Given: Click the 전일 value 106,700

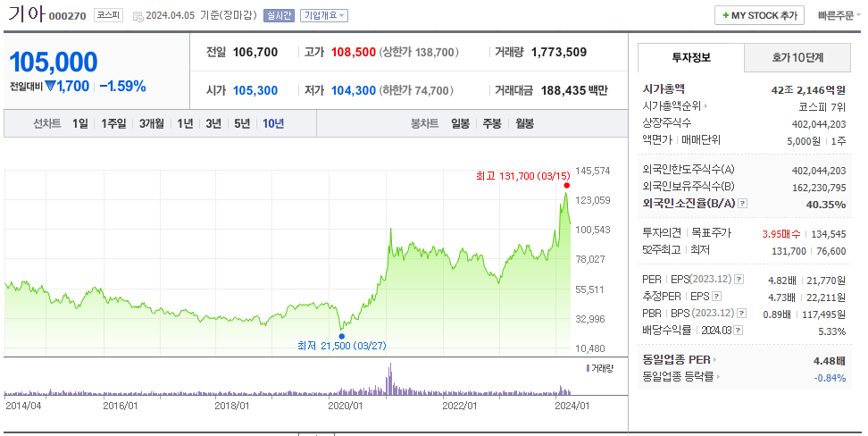Looking at the screenshot, I should 255,52.
